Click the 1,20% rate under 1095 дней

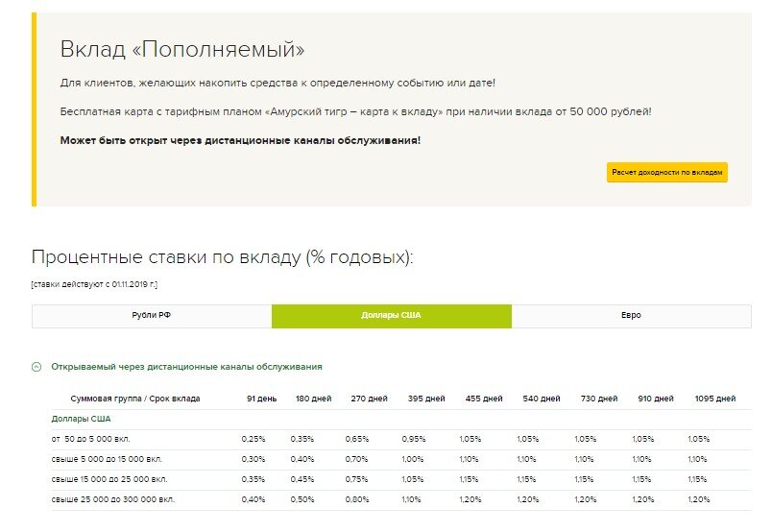coord(699,500)
